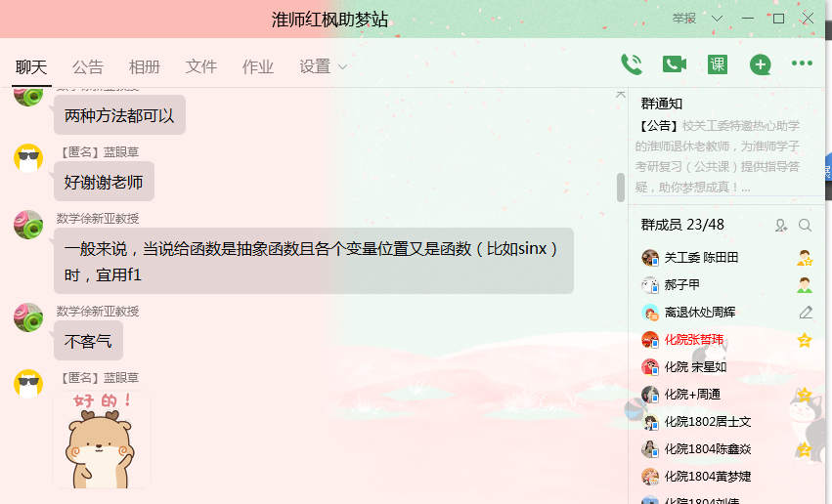The width and height of the screenshot is (832, 504).
Task: Start a group voice call
Action: [x=632, y=64]
